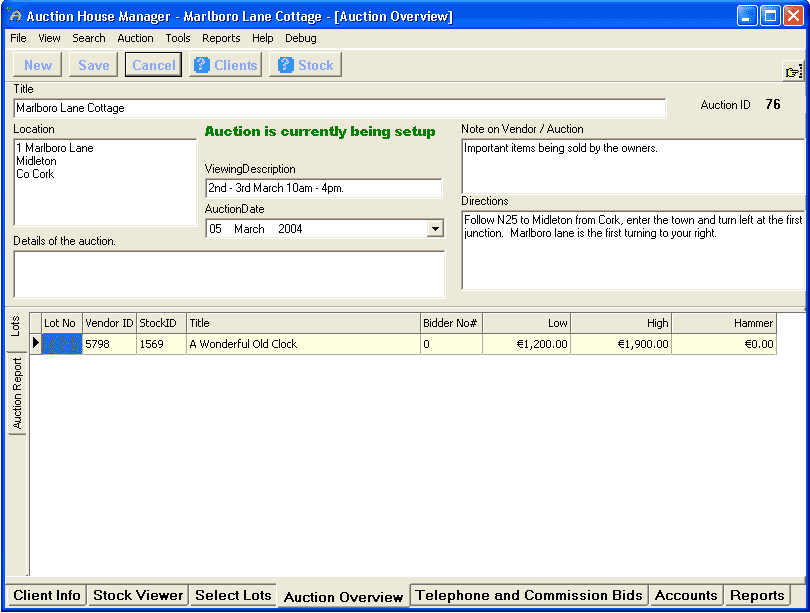Open the Accounts tab
The image size is (810, 613).
(686, 595)
